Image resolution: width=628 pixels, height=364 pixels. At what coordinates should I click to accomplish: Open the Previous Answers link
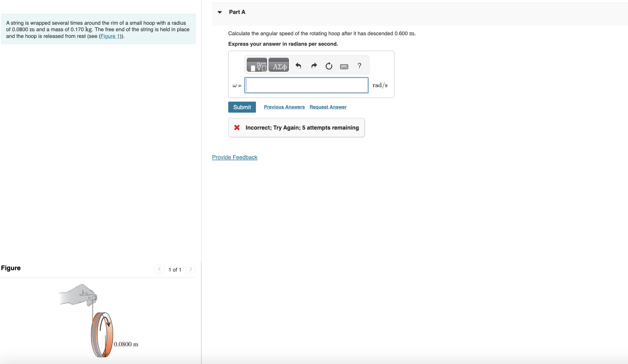(x=284, y=107)
